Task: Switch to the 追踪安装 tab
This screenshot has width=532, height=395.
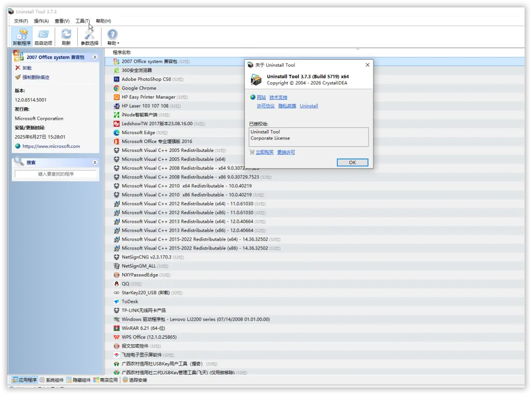Action: coord(134,380)
